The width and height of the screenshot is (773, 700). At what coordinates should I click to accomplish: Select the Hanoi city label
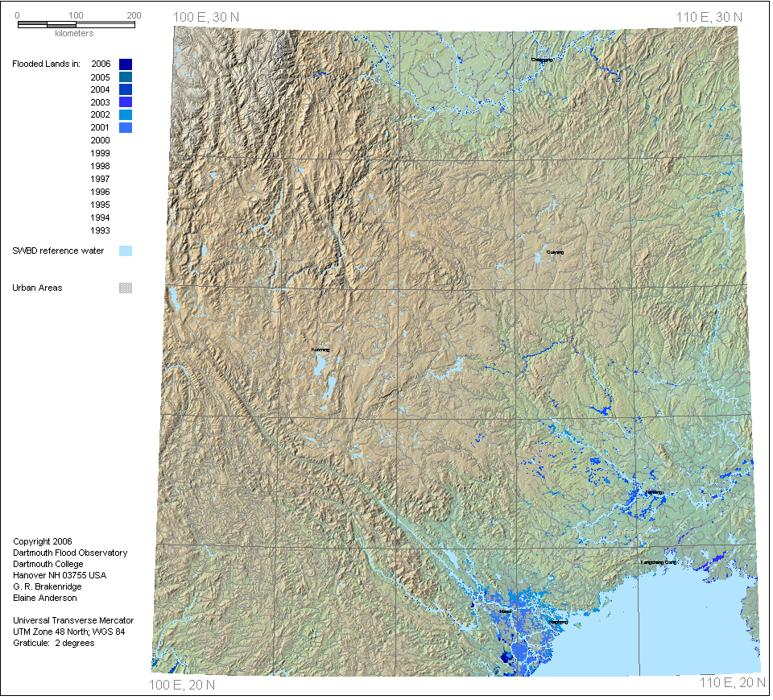(506, 612)
